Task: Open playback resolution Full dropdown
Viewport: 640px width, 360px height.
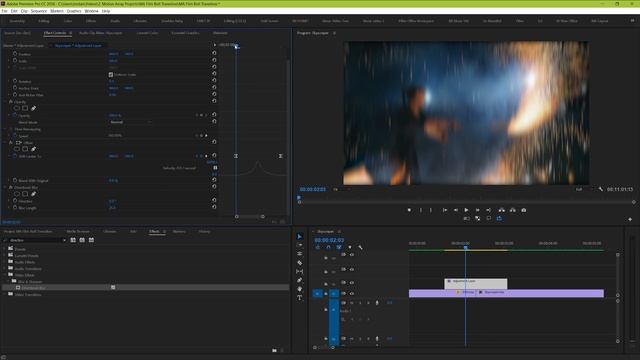Action: point(583,189)
